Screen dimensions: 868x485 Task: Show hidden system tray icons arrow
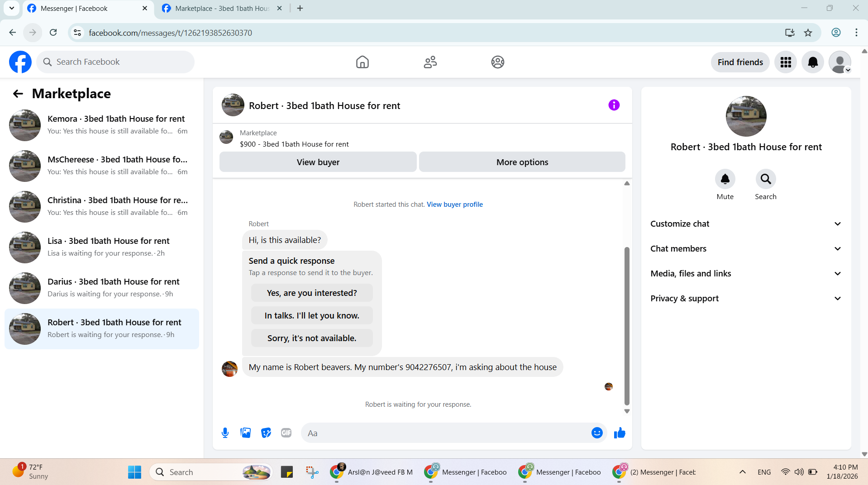coord(743,472)
